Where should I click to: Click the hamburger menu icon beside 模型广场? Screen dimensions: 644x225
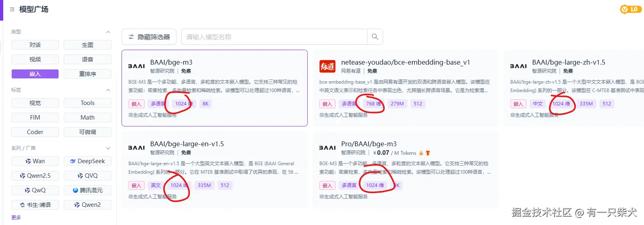pos(12,9)
